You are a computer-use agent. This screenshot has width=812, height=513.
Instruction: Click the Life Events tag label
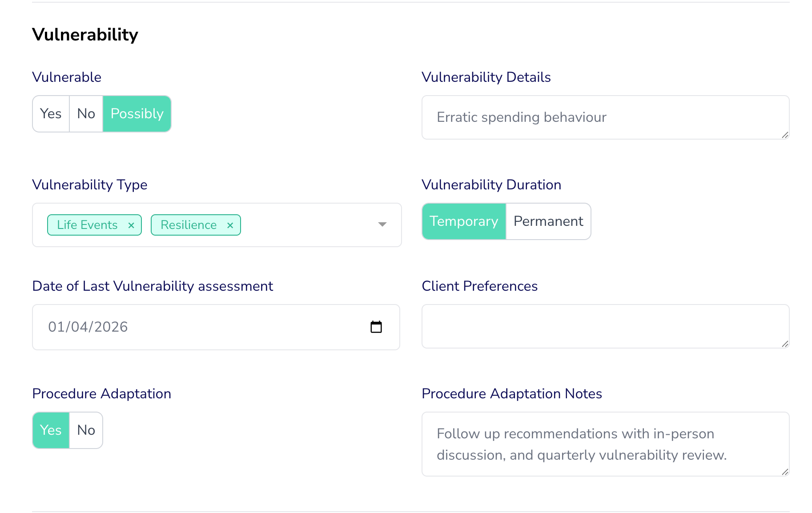click(87, 225)
